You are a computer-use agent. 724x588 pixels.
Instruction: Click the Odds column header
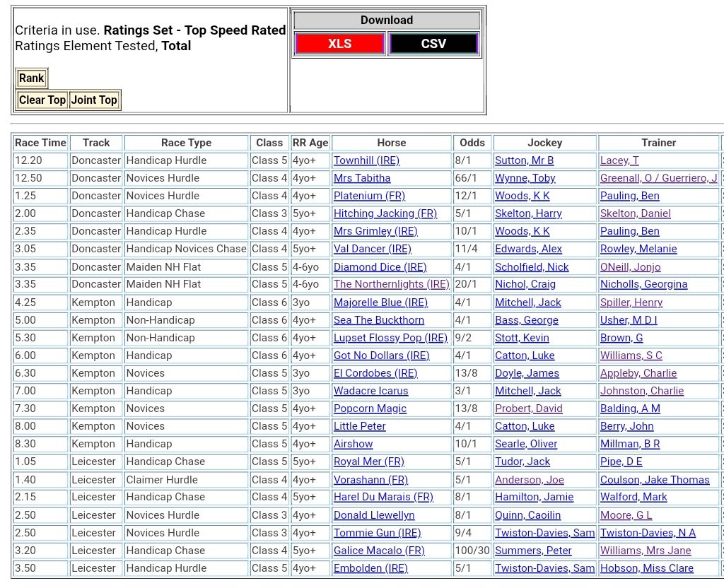(472, 143)
